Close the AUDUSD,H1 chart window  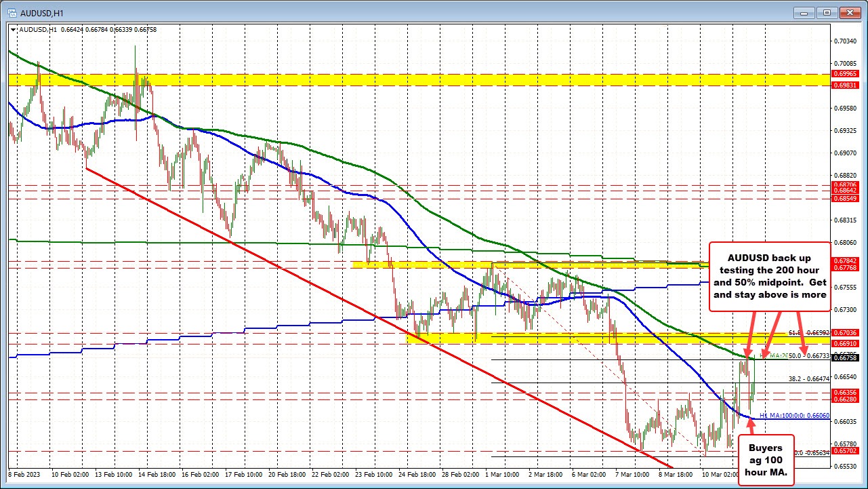point(849,12)
